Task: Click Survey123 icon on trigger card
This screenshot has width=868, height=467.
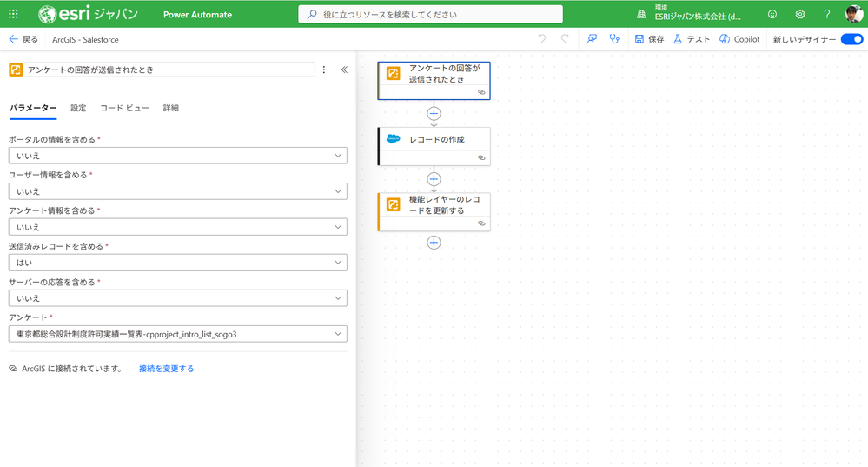Action: click(393, 73)
